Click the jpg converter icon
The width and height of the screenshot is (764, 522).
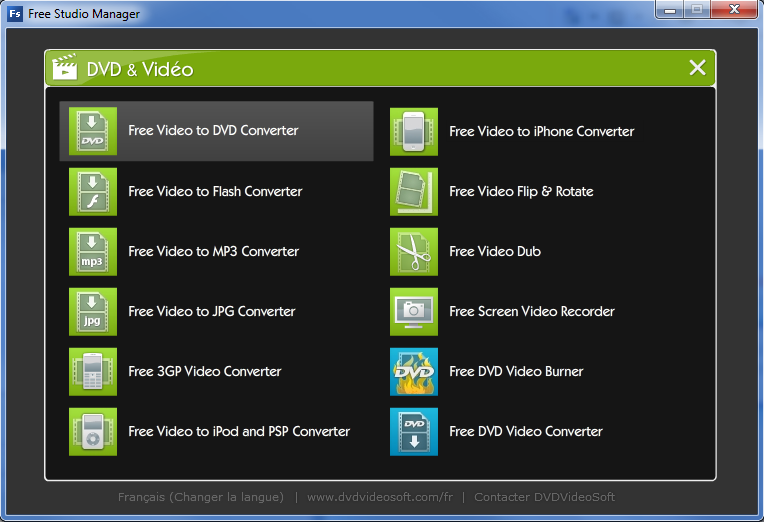pyautogui.click(x=93, y=311)
